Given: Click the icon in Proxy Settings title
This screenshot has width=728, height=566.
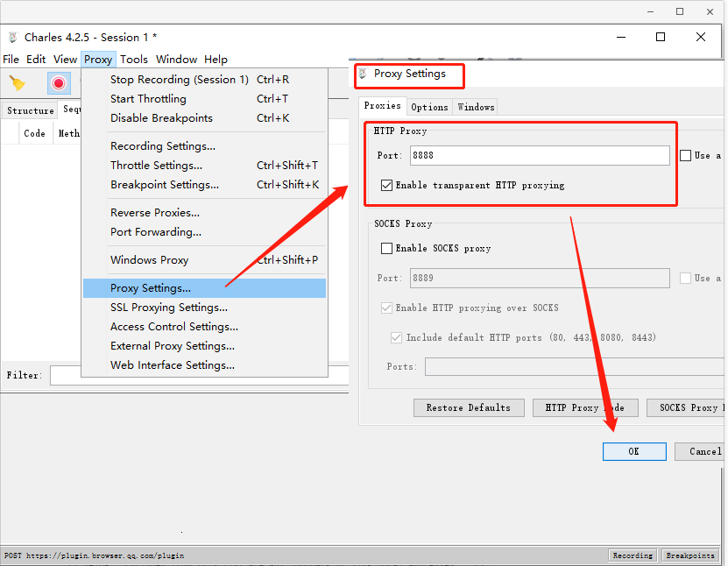Looking at the screenshot, I should coord(363,74).
